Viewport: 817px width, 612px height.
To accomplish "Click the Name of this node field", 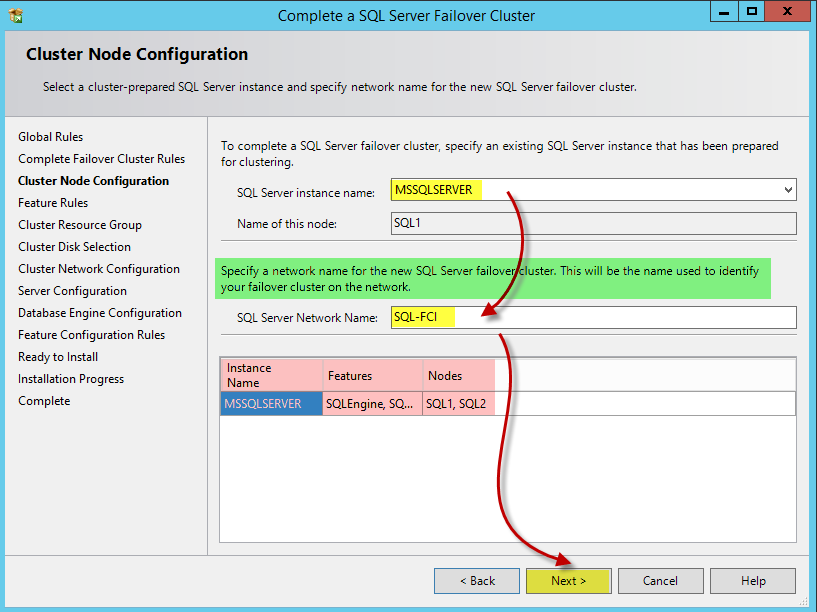I will [593, 223].
